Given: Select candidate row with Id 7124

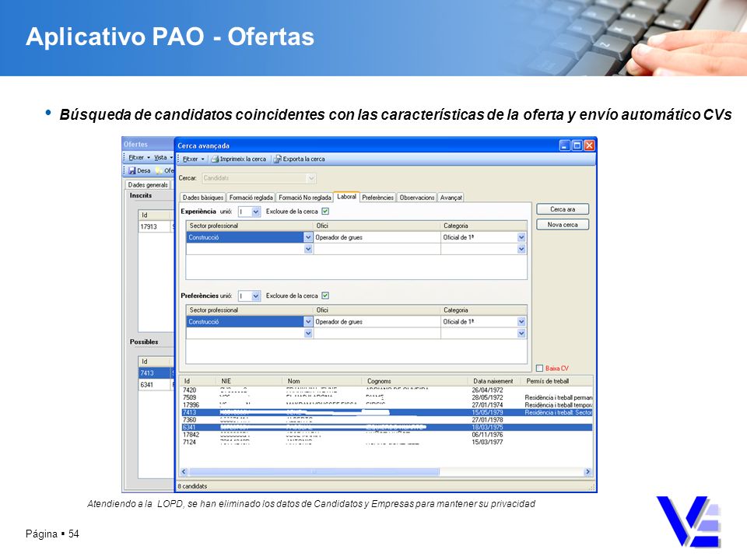Looking at the screenshot, I should point(386,443).
